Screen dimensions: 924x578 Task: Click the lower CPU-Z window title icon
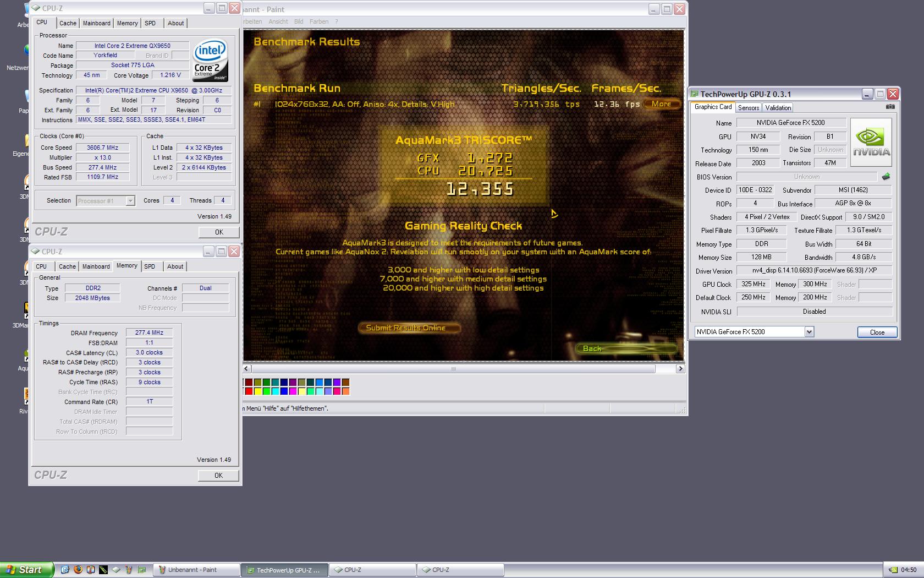point(36,252)
